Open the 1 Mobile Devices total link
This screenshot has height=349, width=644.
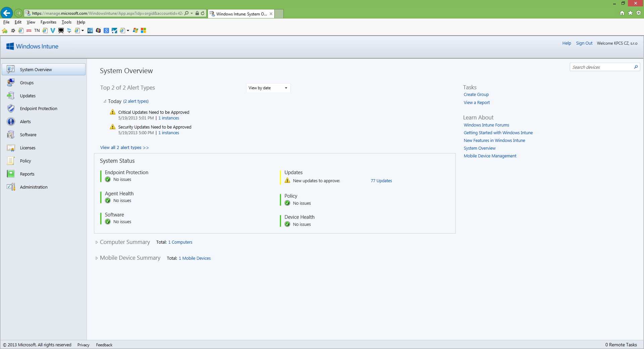(x=195, y=258)
